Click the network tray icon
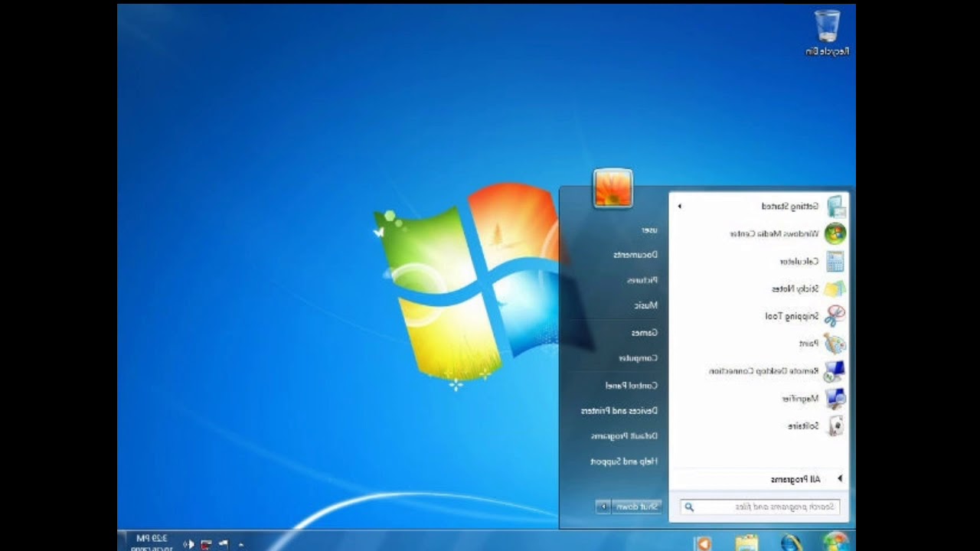 pos(206,543)
